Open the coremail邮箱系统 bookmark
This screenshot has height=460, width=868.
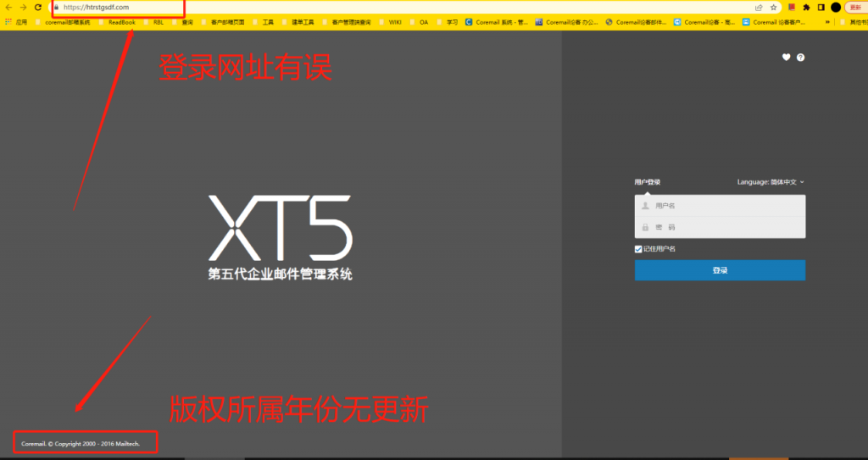coord(63,22)
